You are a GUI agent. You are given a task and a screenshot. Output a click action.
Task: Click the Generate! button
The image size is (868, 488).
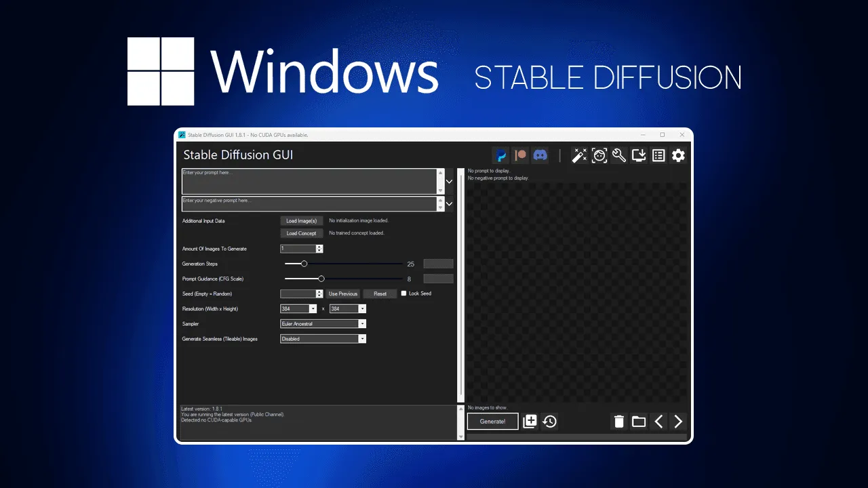492,421
